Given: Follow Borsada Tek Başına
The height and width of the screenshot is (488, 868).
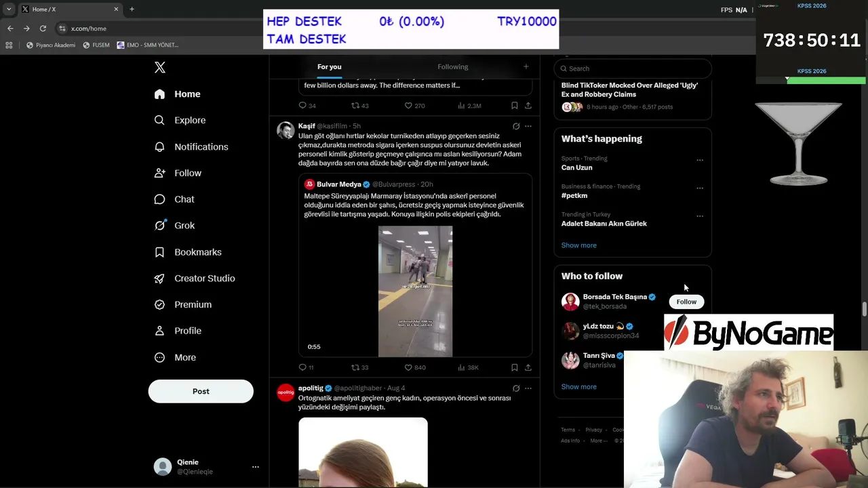Looking at the screenshot, I should pos(686,302).
